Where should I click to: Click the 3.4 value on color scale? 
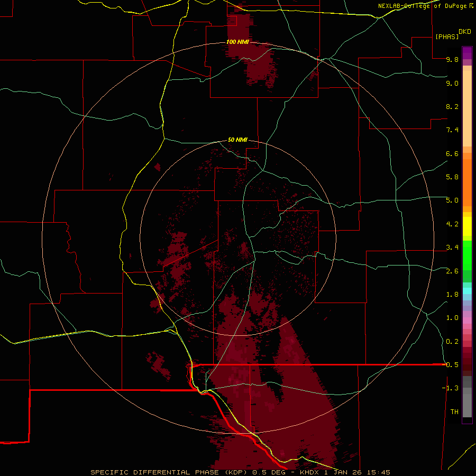pyautogui.click(x=452, y=248)
